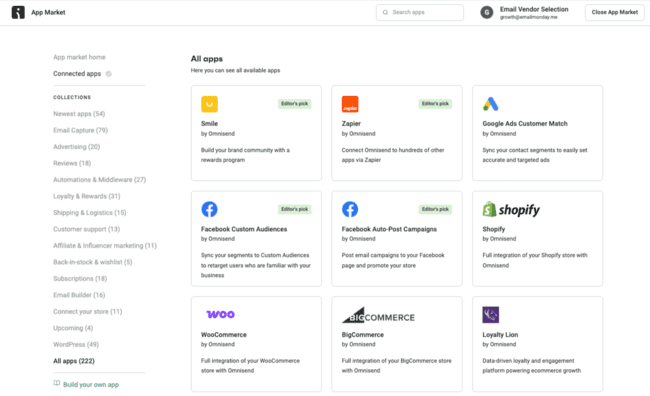This screenshot has width=650, height=396.
Task: Click Loyalty Lion description text
Action: point(531,366)
